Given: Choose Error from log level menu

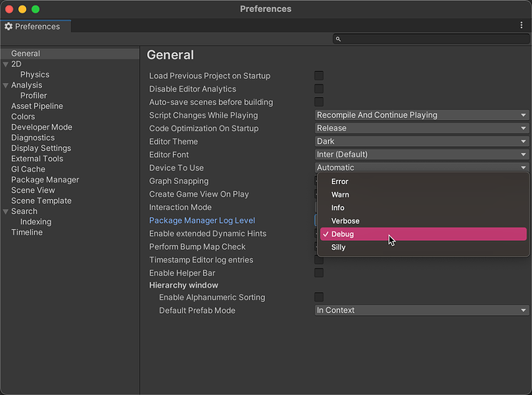Looking at the screenshot, I should [x=340, y=182].
